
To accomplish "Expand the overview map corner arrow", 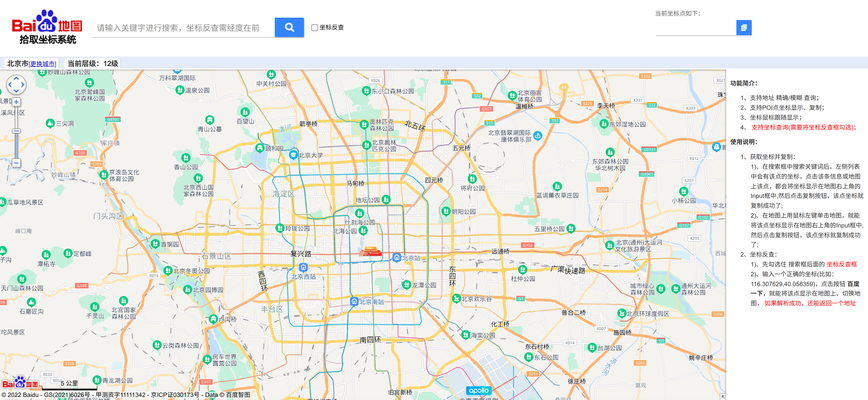I will tap(722, 396).
